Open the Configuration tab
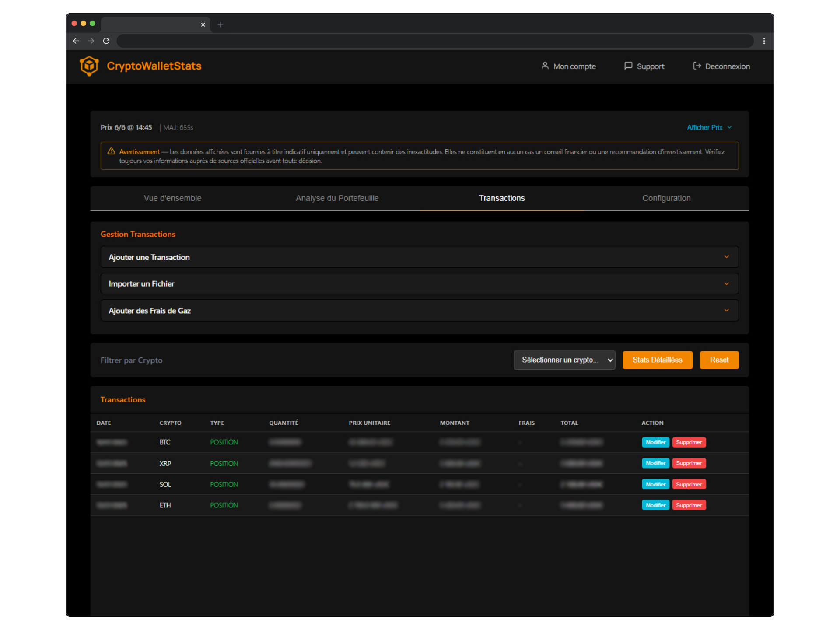This screenshot has height=630, width=840. point(666,198)
